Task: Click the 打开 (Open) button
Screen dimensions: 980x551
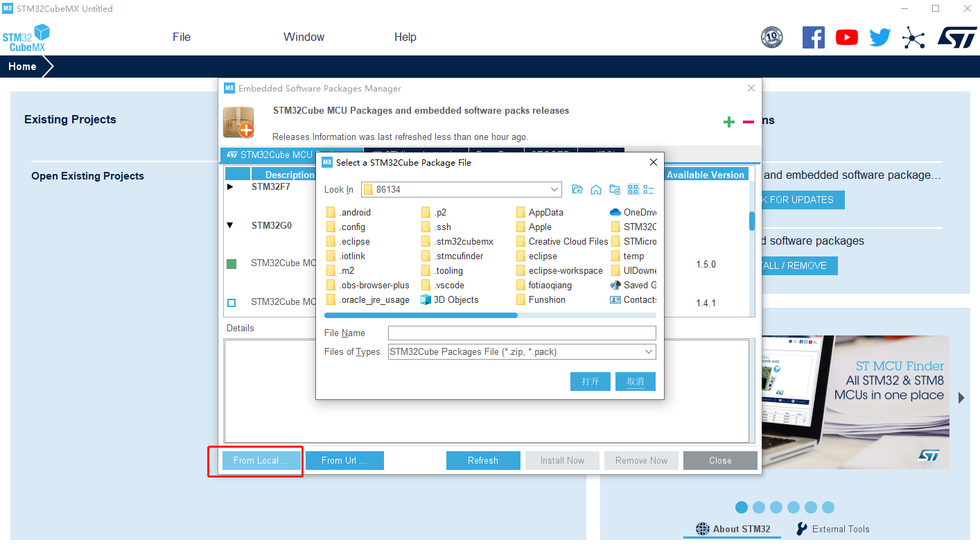Action: pos(590,381)
